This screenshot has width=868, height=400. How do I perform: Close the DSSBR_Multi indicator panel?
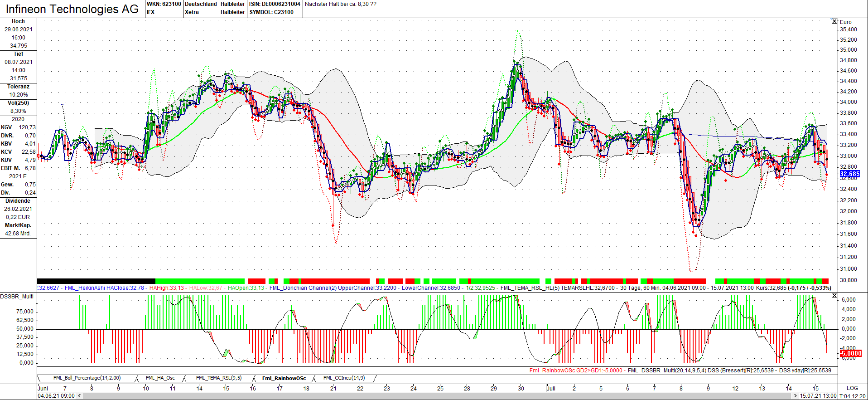[x=834, y=296]
